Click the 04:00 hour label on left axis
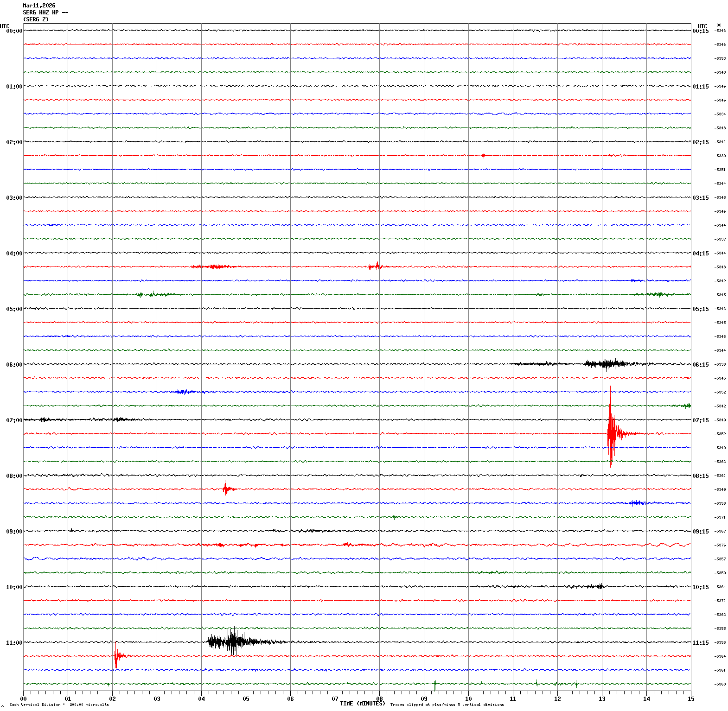This screenshot has height=711, width=728. pos(14,254)
